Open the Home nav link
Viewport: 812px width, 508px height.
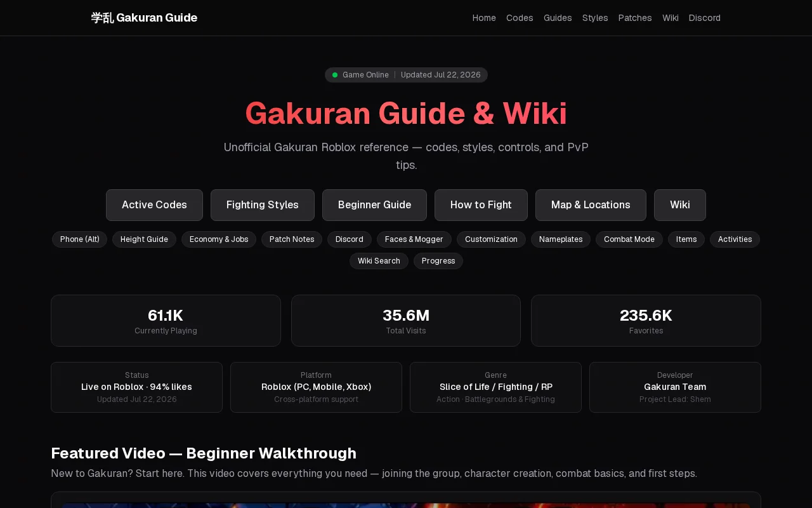[484, 18]
